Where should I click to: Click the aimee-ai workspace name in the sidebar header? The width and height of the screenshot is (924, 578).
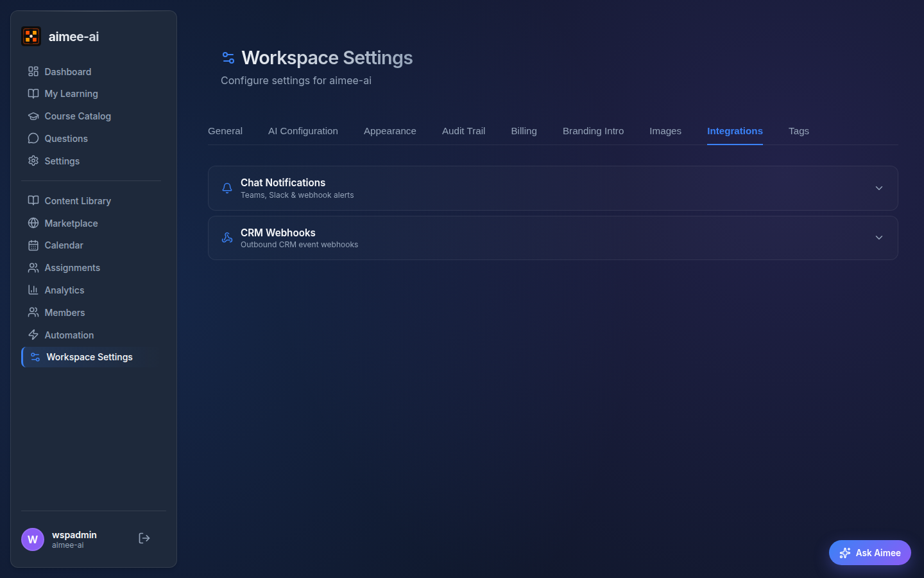click(x=74, y=37)
